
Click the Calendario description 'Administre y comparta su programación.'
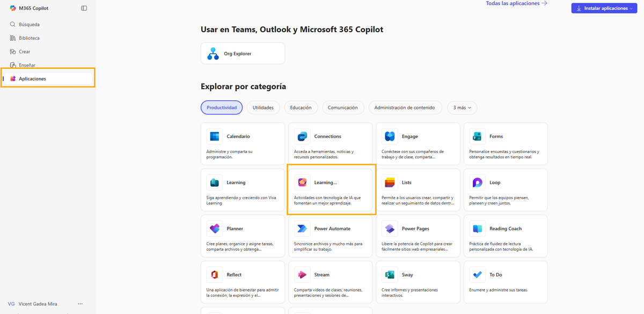coord(229,155)
